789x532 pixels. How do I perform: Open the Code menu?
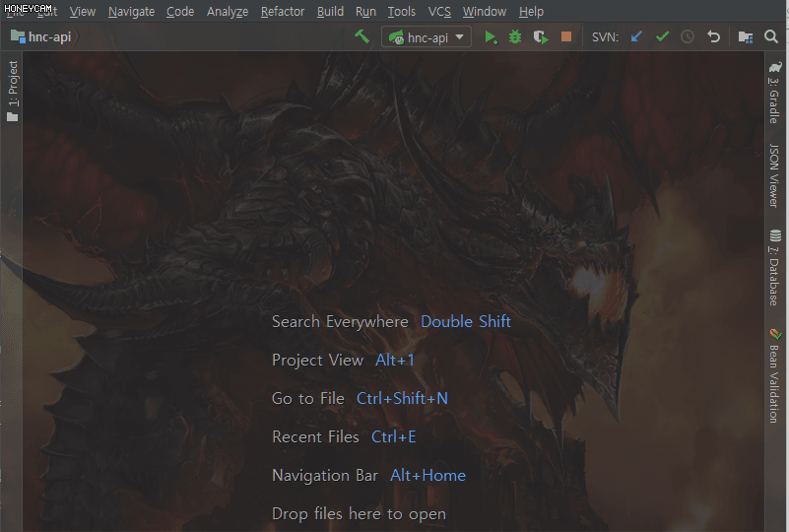pyautogui.click(x=180, y=12)
